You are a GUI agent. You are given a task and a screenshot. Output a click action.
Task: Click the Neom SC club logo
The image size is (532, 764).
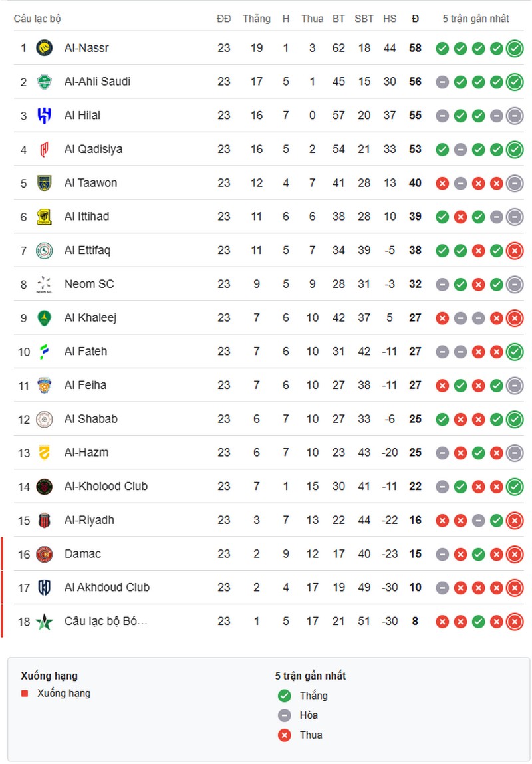tap(44, 284)
